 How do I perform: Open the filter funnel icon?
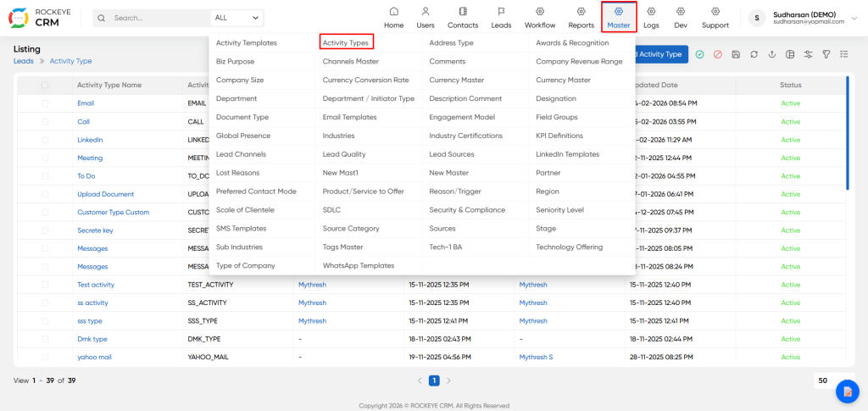[x=826, y=54]
